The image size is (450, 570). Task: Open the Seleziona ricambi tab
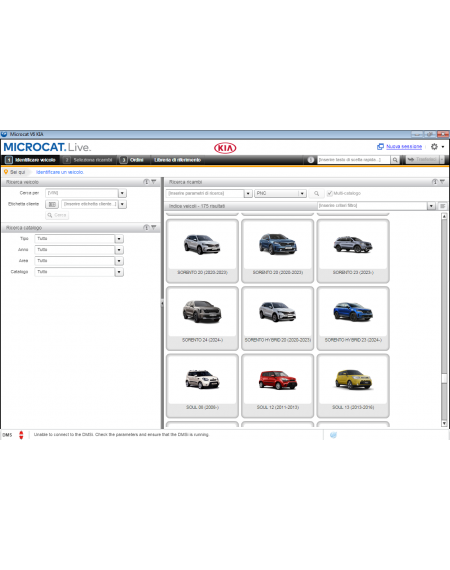88,160
